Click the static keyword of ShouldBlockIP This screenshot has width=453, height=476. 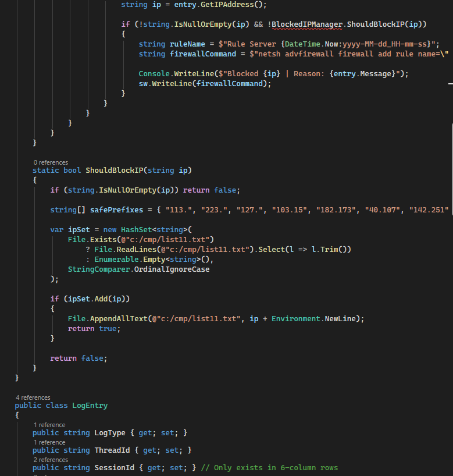pos(46,170)
